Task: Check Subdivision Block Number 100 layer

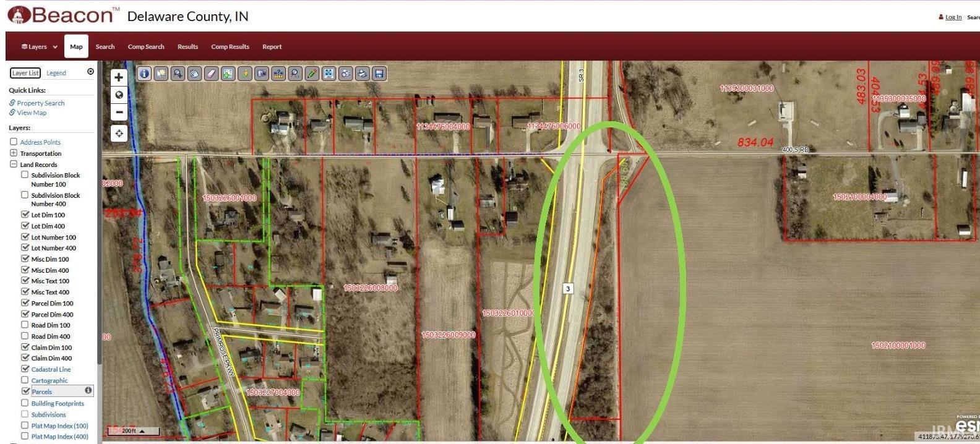Action: click(25, 175)
